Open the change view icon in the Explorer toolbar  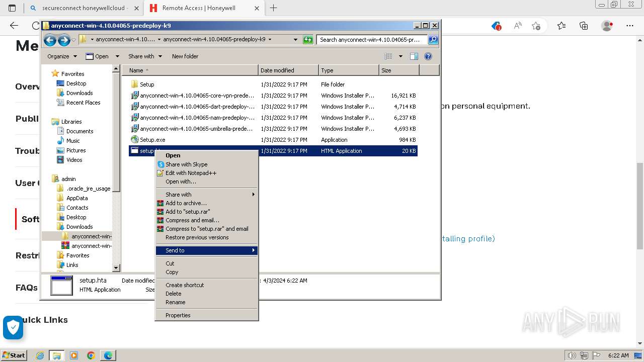point(388,56)
